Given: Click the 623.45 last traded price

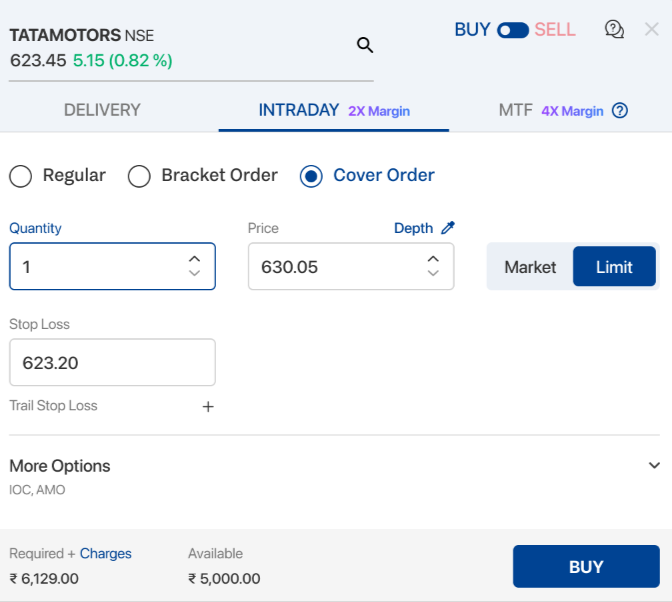Looking at the screenshot, I should click(38, 60).
